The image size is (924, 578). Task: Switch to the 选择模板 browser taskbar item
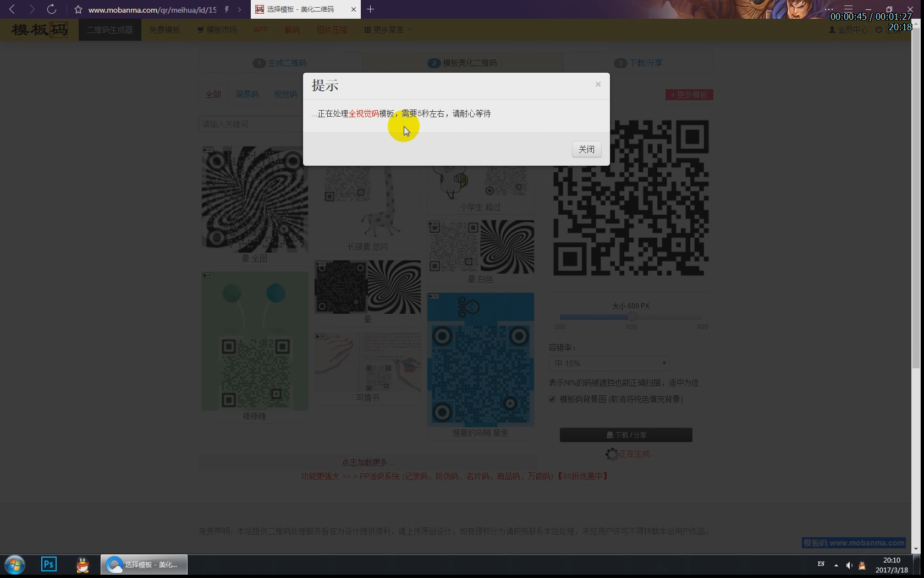[144, 565]
